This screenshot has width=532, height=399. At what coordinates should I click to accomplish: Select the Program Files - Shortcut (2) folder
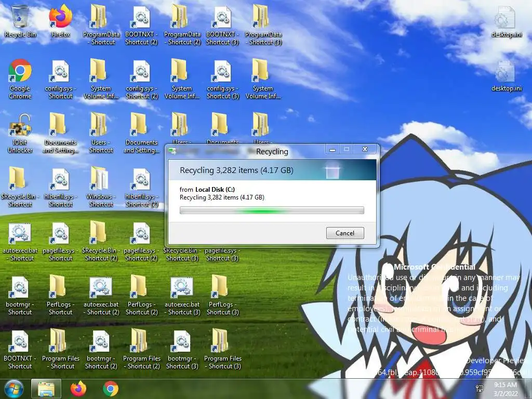141,350
